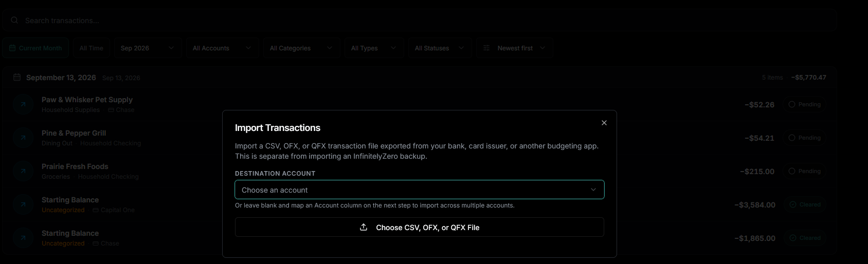Toggle Pending status on Pine & Pepper row
This screenshot has height=264, width=868.
coord(805,138)
